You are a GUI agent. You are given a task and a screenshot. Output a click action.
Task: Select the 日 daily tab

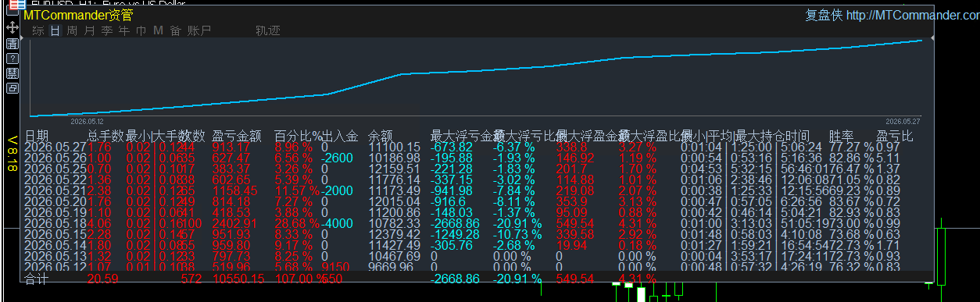point(55,31)
